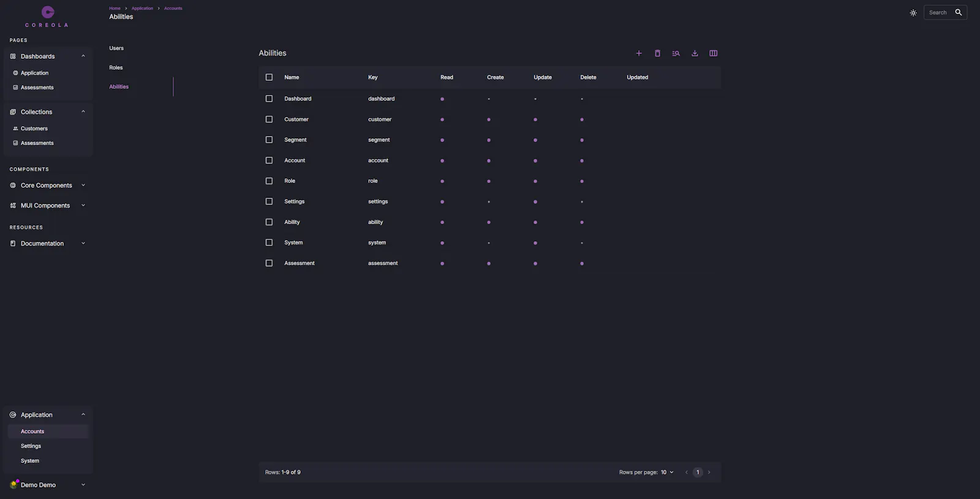The image size is (980, 499).
Task: Go to next page arrow
Action: click(709, 472)
